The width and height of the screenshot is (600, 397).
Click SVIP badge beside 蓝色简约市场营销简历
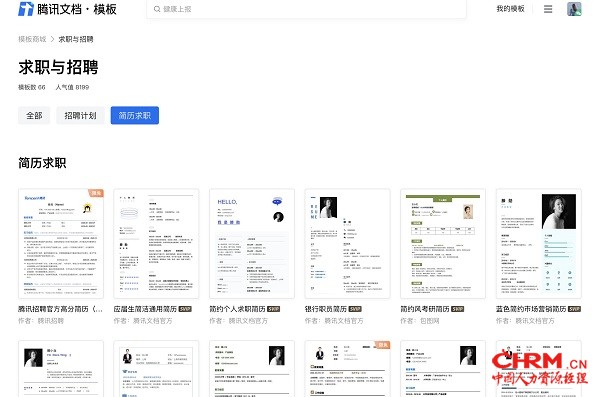574,309
